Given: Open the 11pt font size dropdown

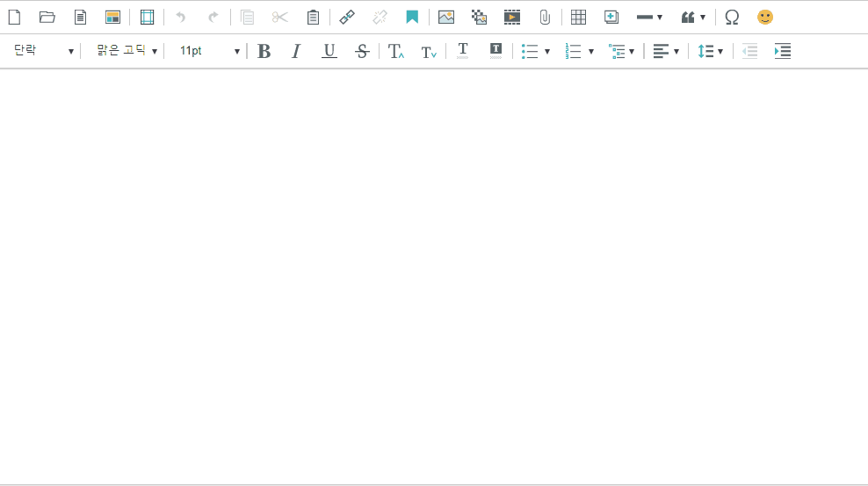Looking at the screenshot, I should pos(209,51).
